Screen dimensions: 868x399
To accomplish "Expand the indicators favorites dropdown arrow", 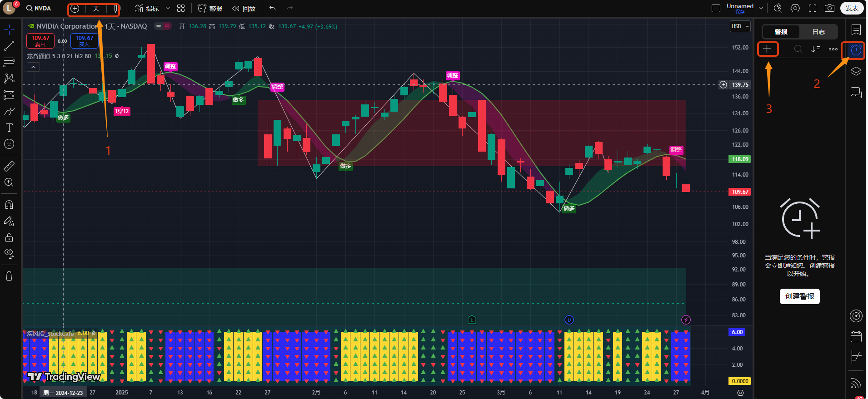I will click(168, 9).
